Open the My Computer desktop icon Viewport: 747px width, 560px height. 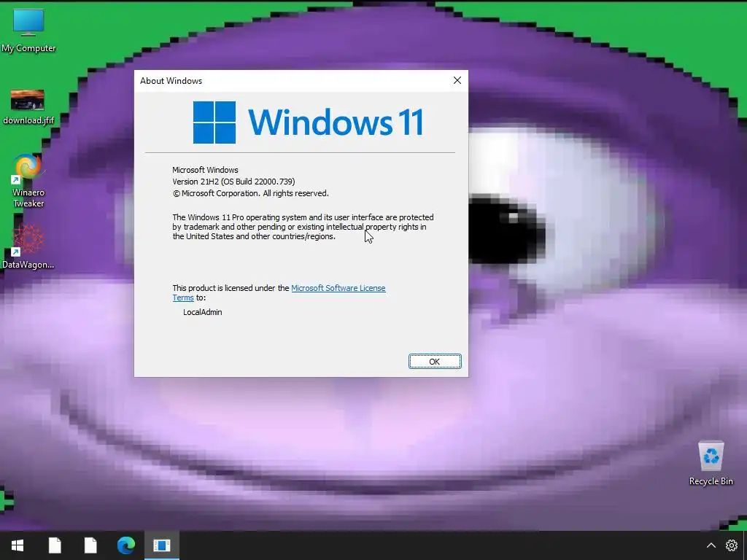(28, 31)
